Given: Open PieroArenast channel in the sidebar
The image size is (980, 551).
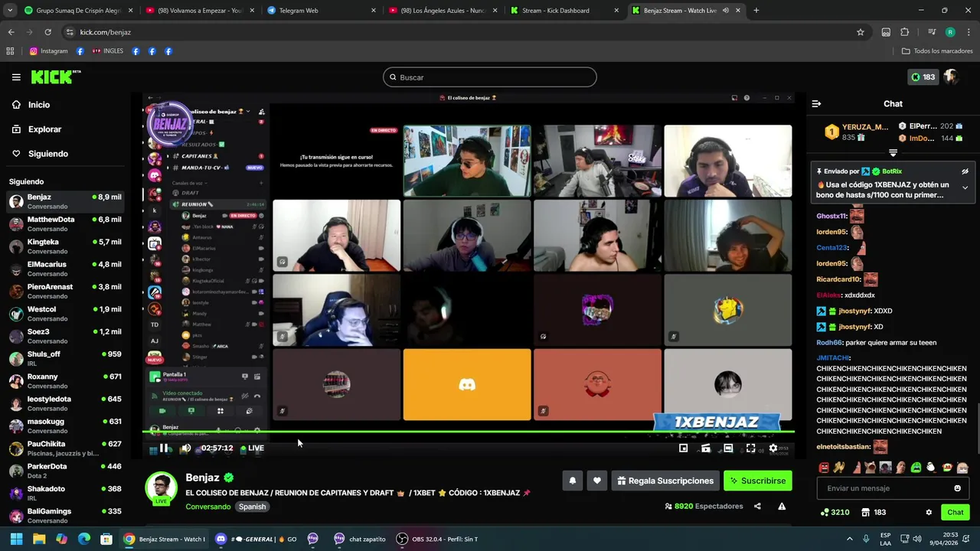Looking at the screenshot, I should point(65,291).
